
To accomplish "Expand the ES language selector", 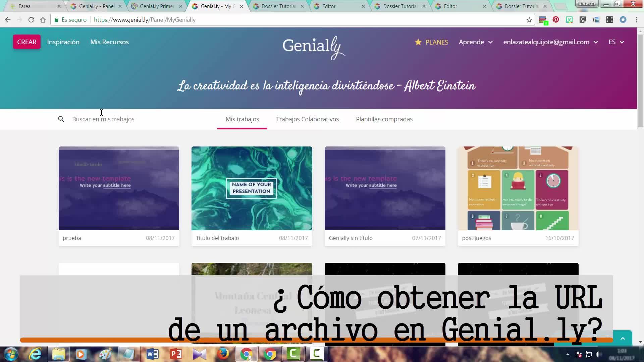I will (x=616, y=42).
